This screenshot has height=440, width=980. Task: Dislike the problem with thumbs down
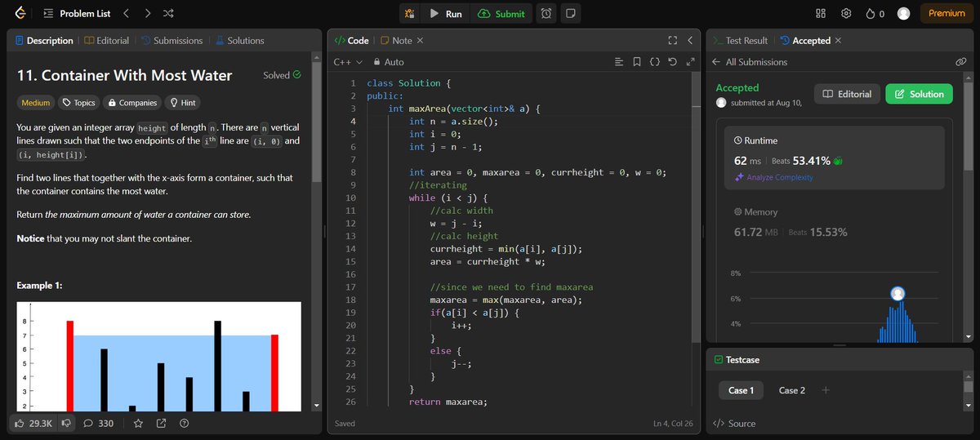[x=66, y=423]
